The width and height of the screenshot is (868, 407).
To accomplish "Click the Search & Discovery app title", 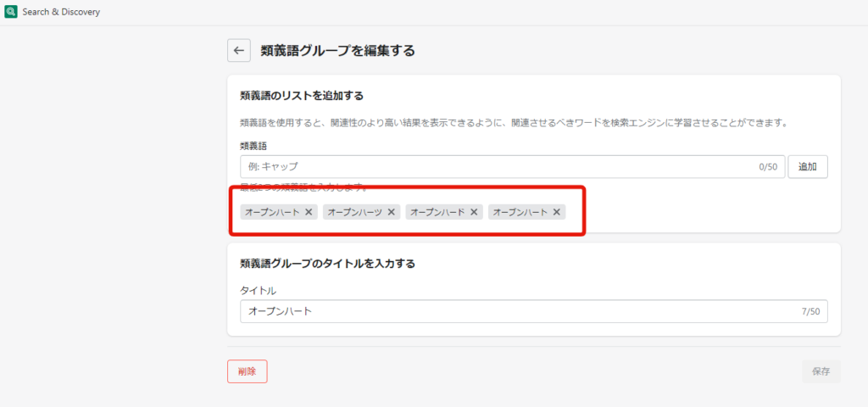I will click(x=59, y=13).
